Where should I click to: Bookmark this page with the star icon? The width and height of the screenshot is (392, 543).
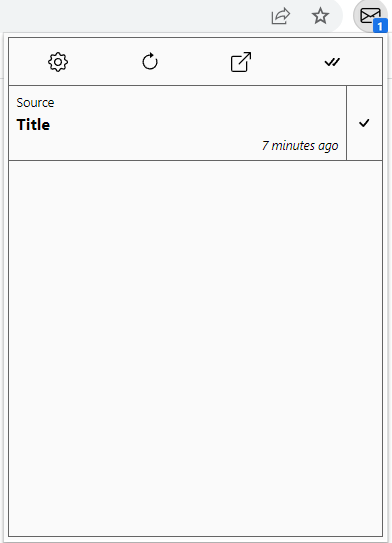click(x=320, y=16)
